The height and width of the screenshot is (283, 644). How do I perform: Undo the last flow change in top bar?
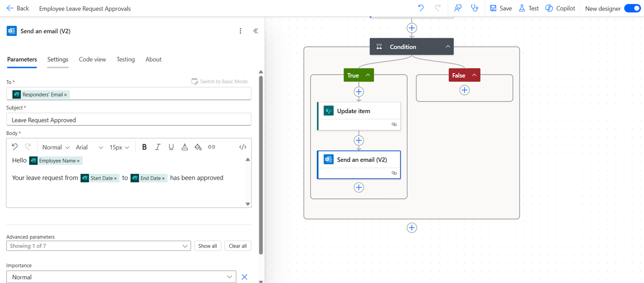coord(421,8)
